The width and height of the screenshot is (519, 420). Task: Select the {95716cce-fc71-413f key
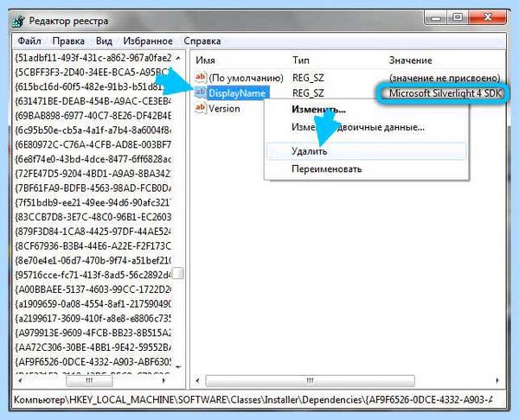[93, 275]
